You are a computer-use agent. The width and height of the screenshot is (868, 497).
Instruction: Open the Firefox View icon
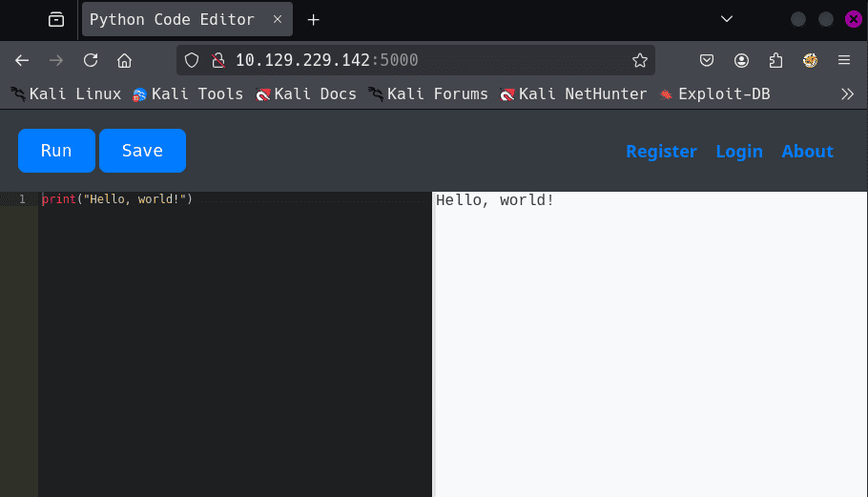pos(56,19)
